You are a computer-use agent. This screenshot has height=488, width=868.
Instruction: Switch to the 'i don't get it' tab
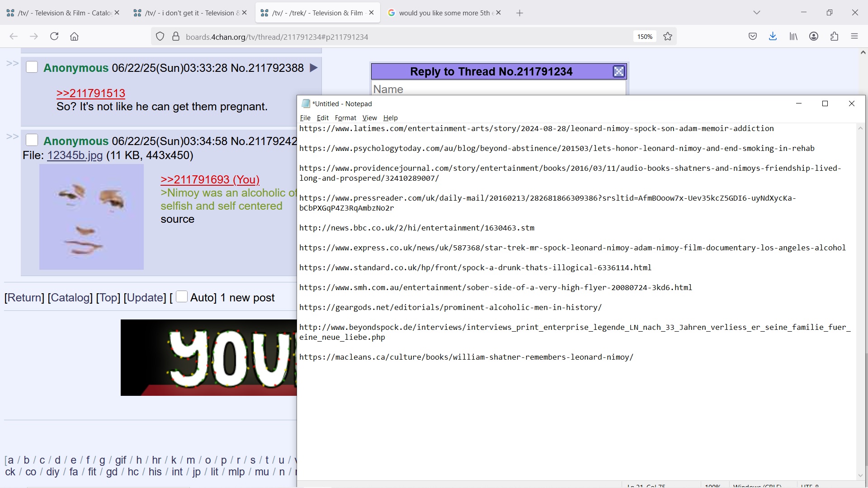tap(190, 13)
